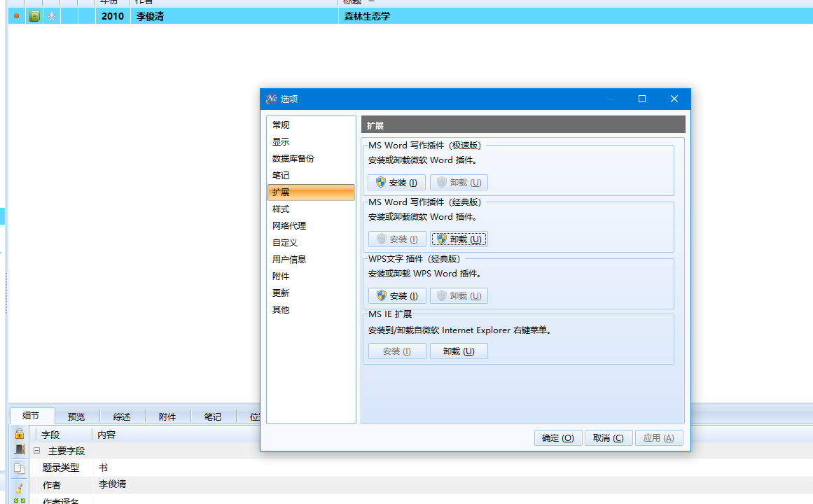The width and height of the screenshot is (813, 504).
Task: Click the 内容 column header
Action: pyautogui.click(x=106, y=435)
